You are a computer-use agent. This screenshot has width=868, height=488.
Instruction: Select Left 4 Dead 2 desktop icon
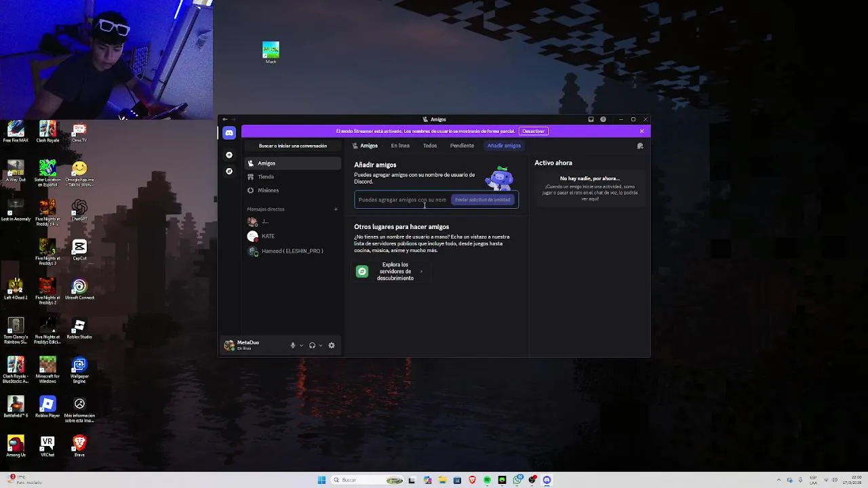point(16,289)
